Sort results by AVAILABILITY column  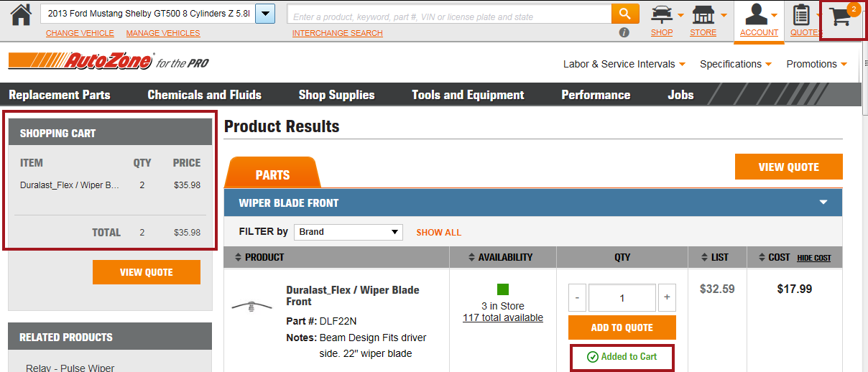pyautogui.click(x=501, y=257)
